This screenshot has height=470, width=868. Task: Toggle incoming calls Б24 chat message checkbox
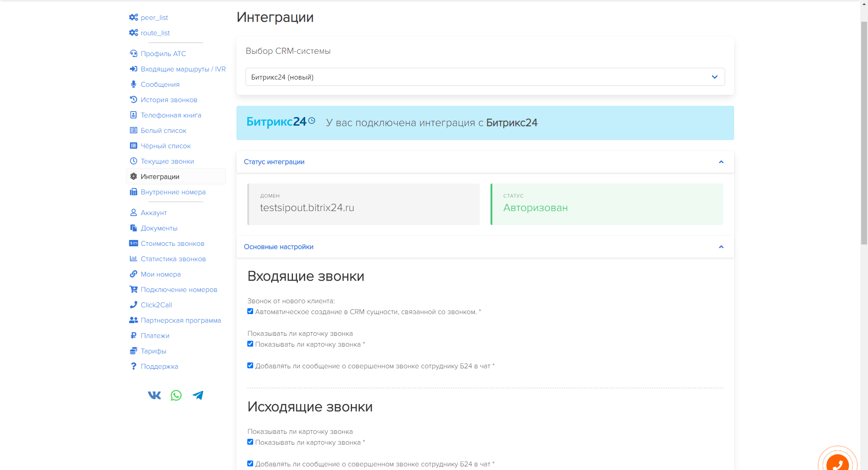coord(250,366)
